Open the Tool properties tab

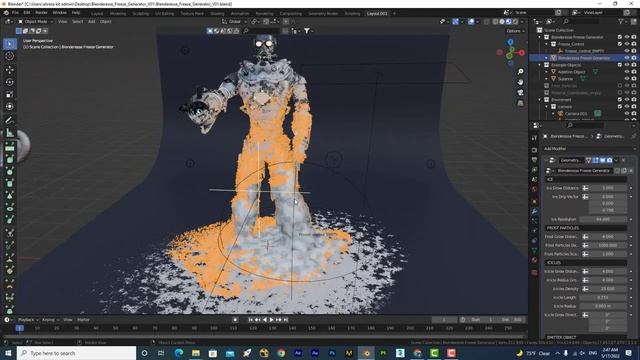tap(534, 138)
